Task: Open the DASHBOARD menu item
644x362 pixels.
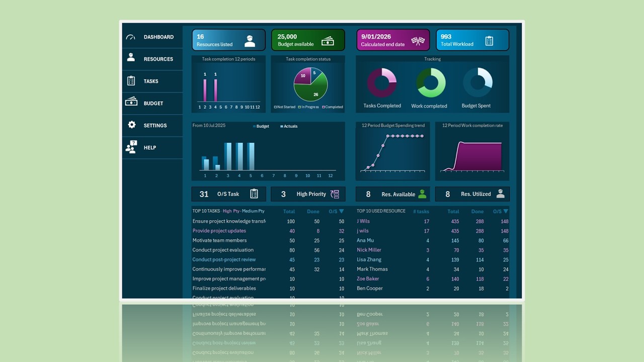Action: click(x=158, y=37)
